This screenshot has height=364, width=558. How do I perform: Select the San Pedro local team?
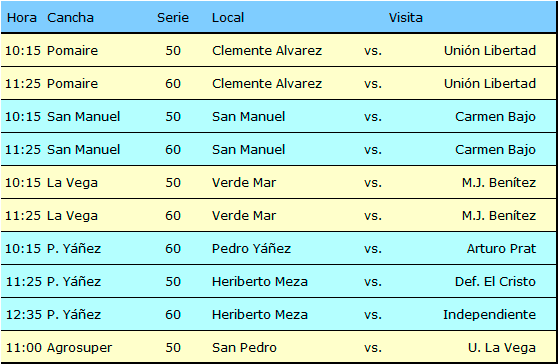coord(244,348)
